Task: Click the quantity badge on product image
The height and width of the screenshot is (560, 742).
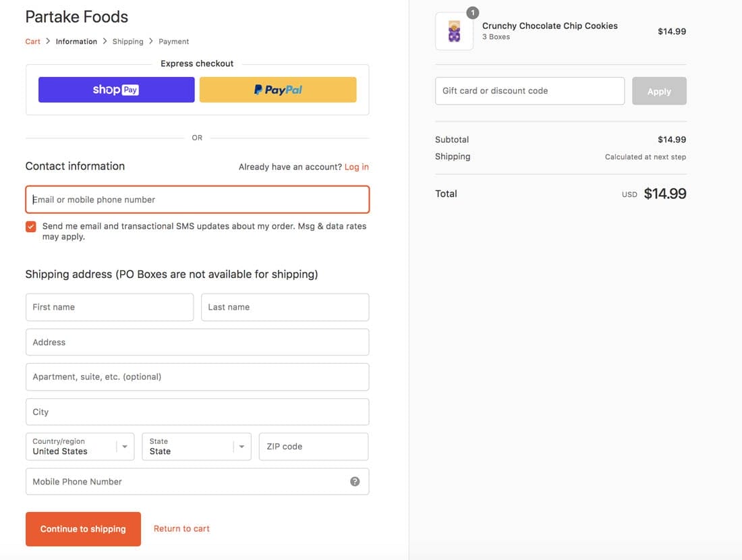Action: (x=472, y=13)
